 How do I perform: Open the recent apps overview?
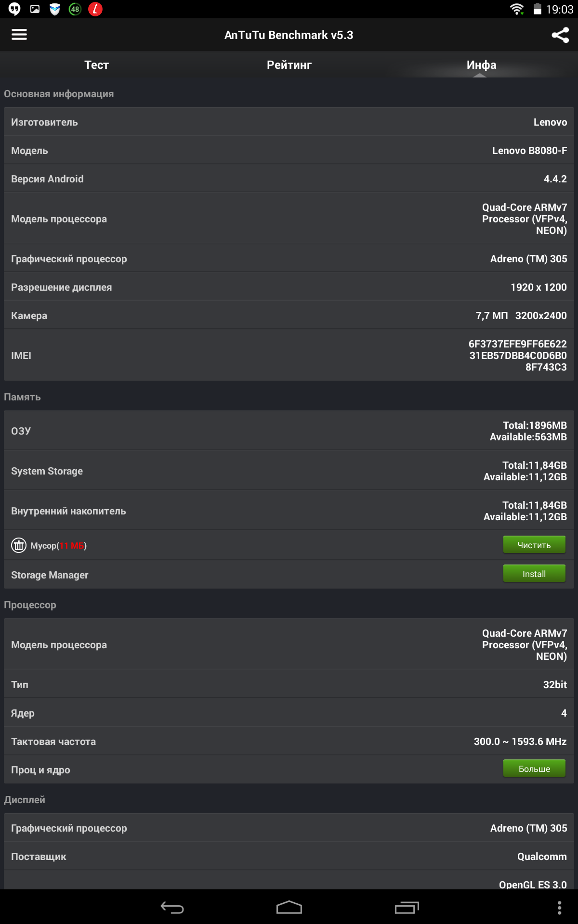[407, 908]
